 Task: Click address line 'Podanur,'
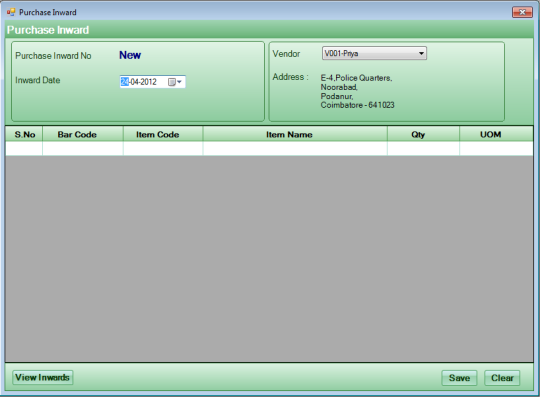point(337,96)
